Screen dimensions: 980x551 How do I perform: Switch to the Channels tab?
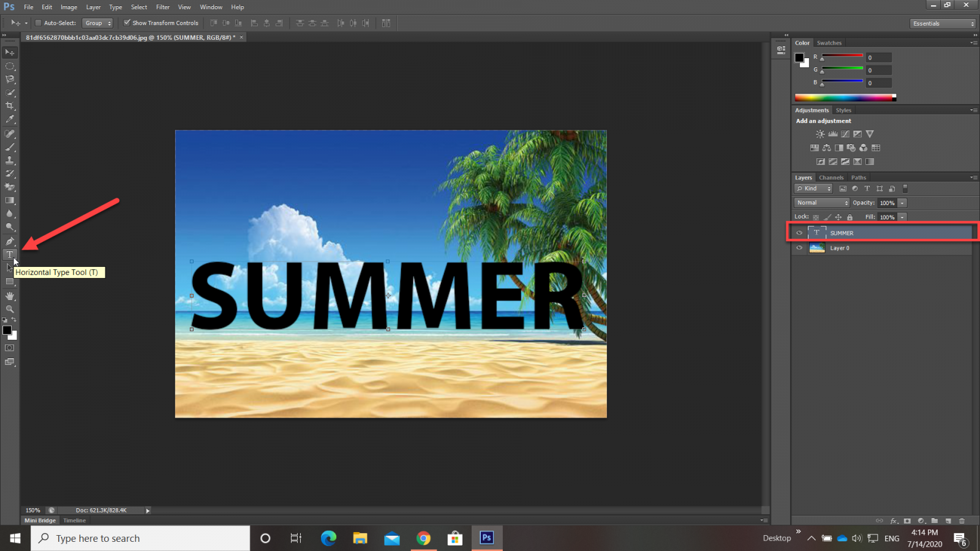[831, 178]
